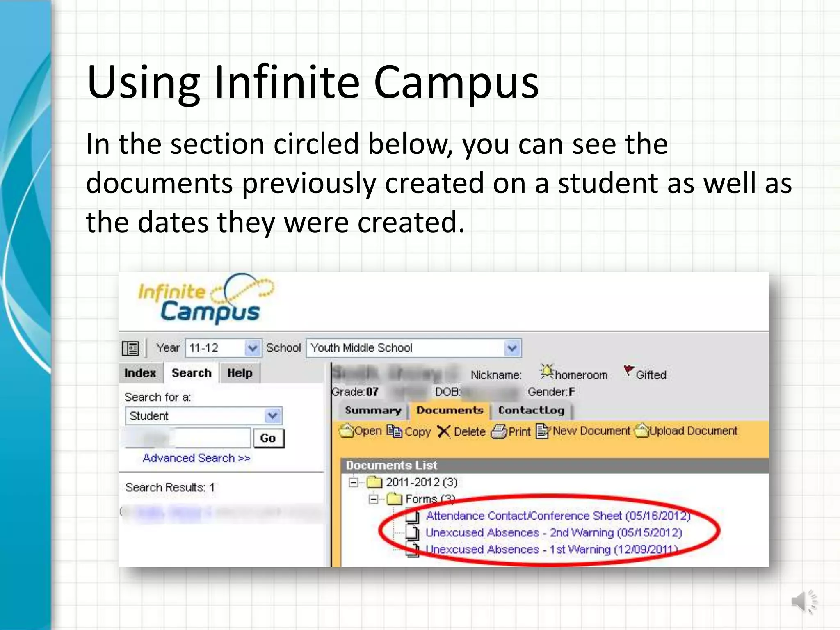The width and height of the screenshot is (840, 630).
Task: Click the Delete X icon
Action: pos(443,431)
